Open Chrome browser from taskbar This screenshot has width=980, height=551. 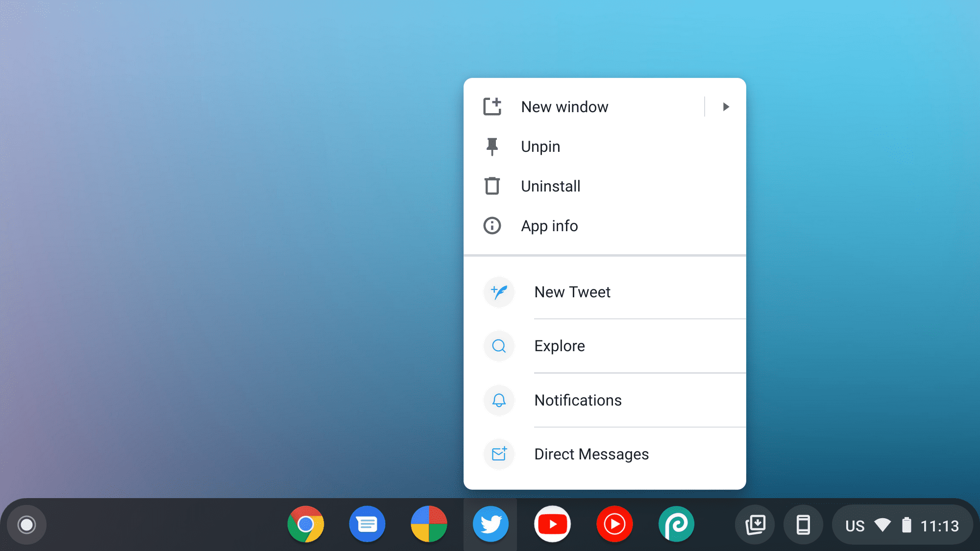tap(306, 525)
